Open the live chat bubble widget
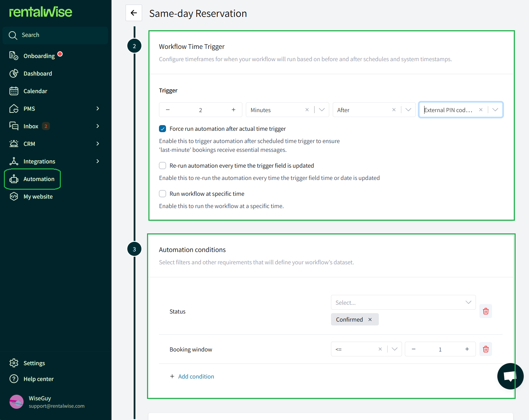529x420 pixels. point(510,376)
